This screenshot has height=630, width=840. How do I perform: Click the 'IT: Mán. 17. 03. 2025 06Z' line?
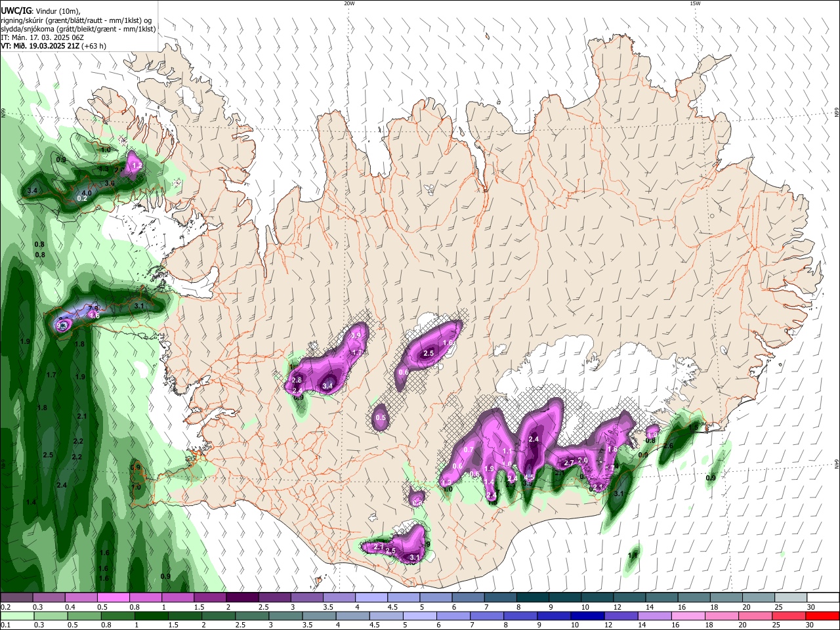pos(42,37)
